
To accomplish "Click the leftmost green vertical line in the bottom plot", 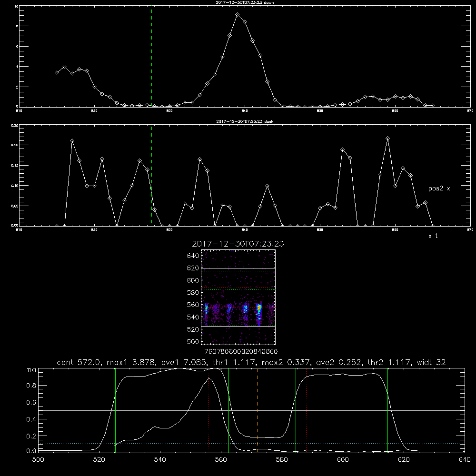I will click(x=115, y=409).
